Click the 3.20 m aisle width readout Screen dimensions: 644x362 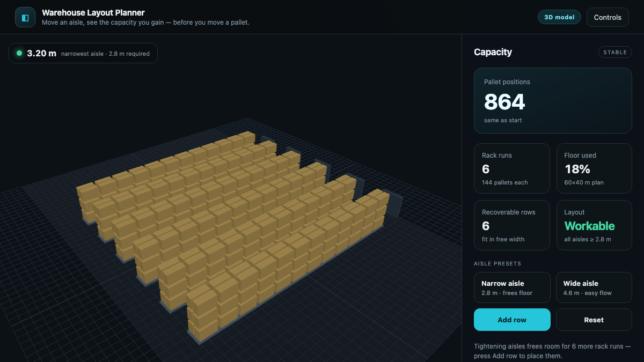click(42, 53)
